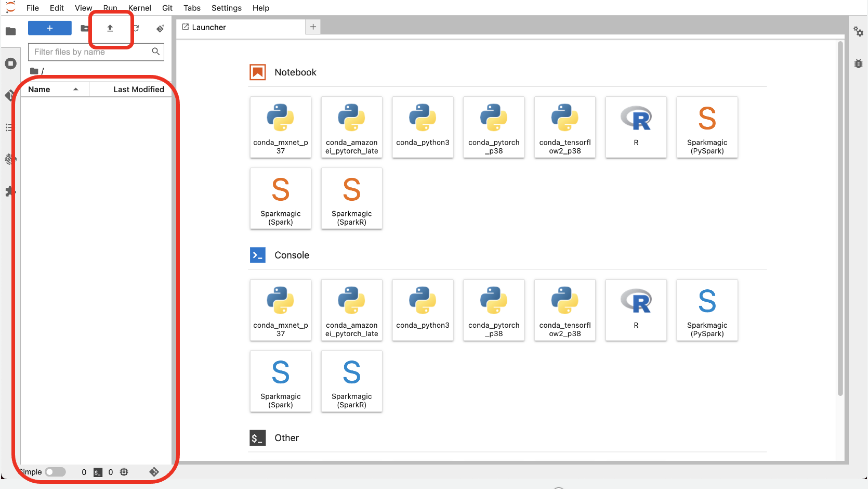Open Sparkmagic (PySpark) console
Image resolution: width=868 pixels, height=489 pixels.
[707, 310]
